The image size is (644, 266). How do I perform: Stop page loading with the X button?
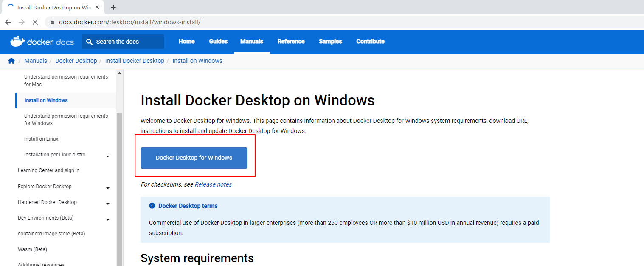(35, 22)
